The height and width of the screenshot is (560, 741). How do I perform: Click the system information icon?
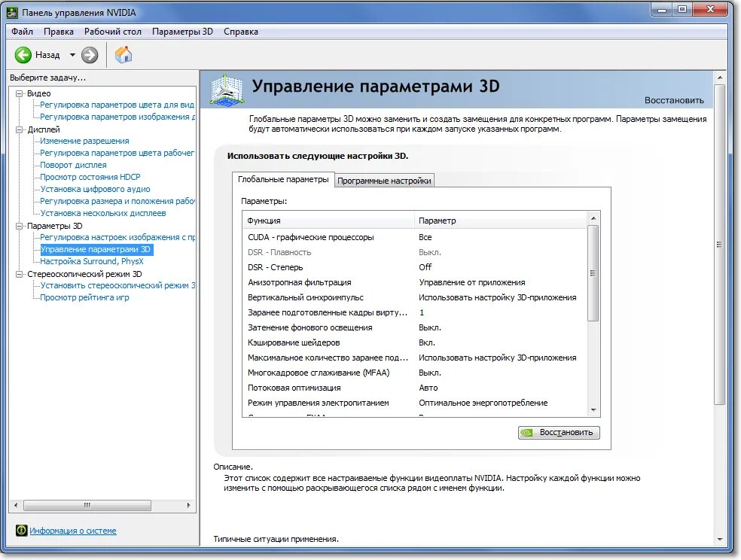(x=21, y=530)
